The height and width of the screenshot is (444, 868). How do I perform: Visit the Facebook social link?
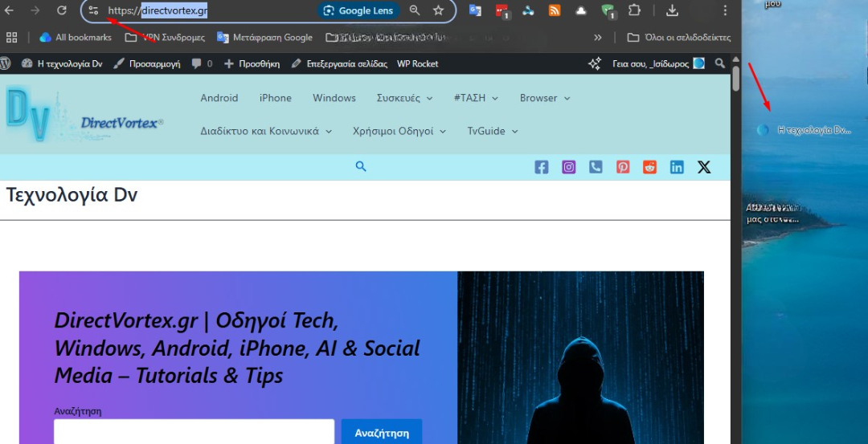point(542,167)
